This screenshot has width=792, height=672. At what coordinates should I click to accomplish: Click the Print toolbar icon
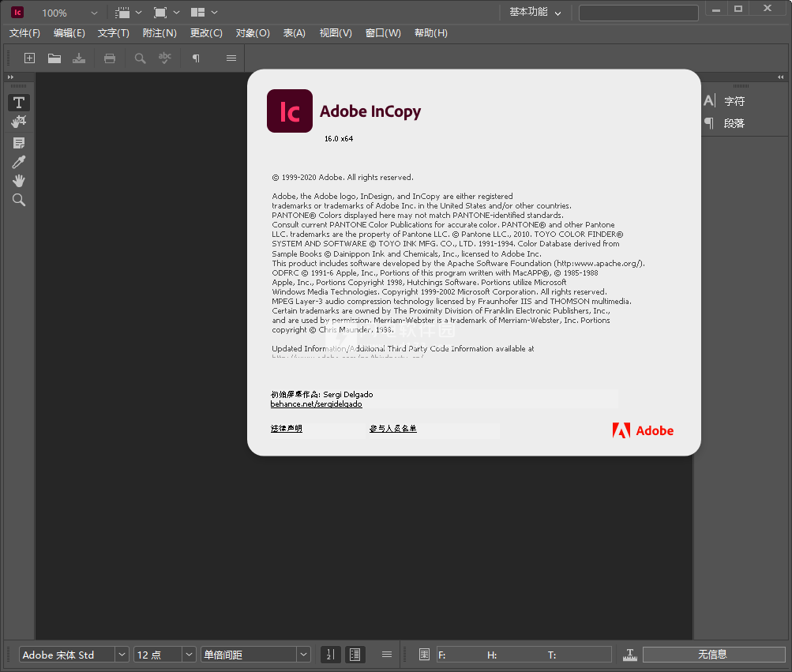click(110, 58)
